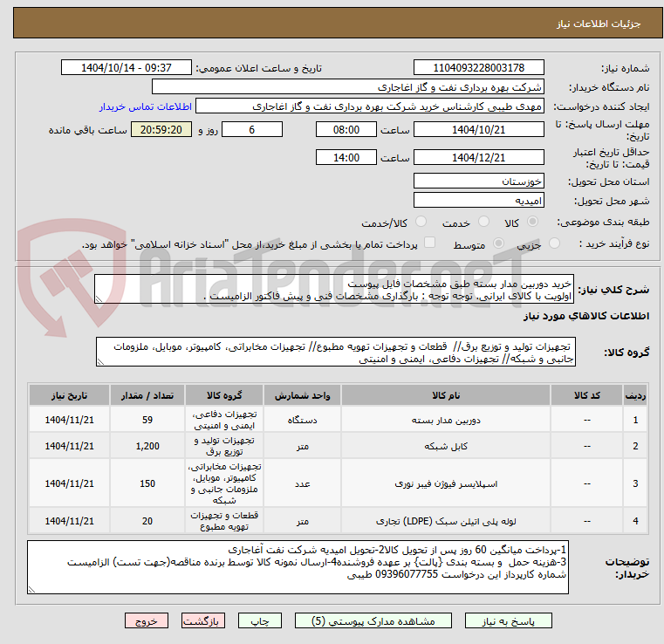Select the متوسط purchase type radio
Screen dimensions: 664x644
(499, 243)
